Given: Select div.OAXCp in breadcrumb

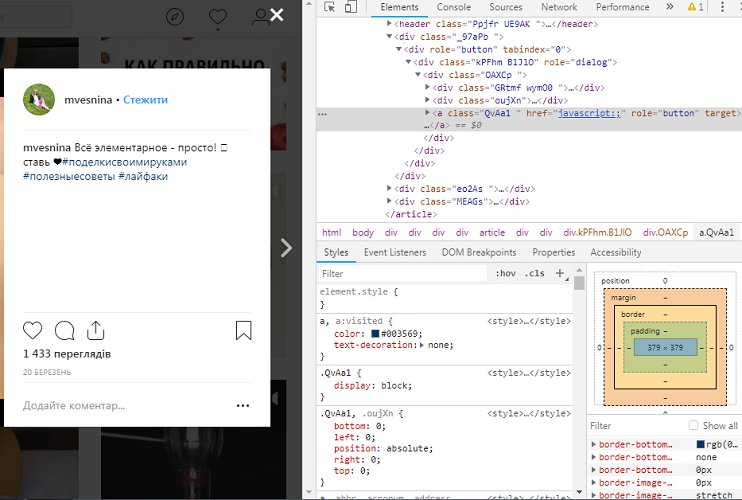Looking at the screenshot, I should (665, 232).
